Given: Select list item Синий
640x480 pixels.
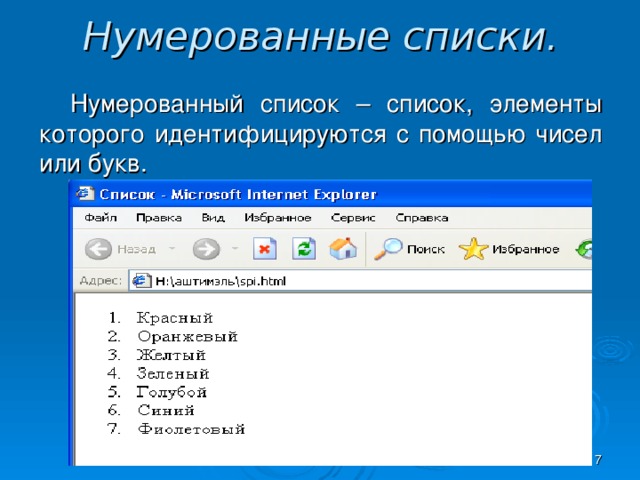Looking at the screenshot, I should 166,410.
